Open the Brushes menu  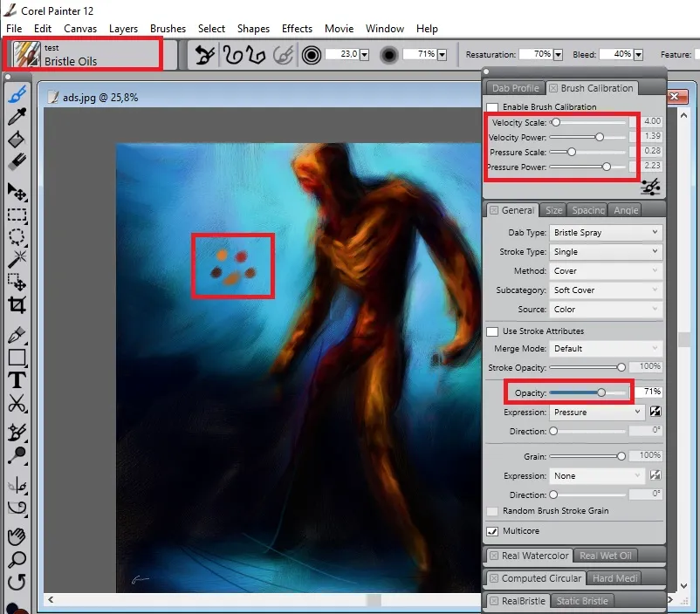(x=168, y=29)
